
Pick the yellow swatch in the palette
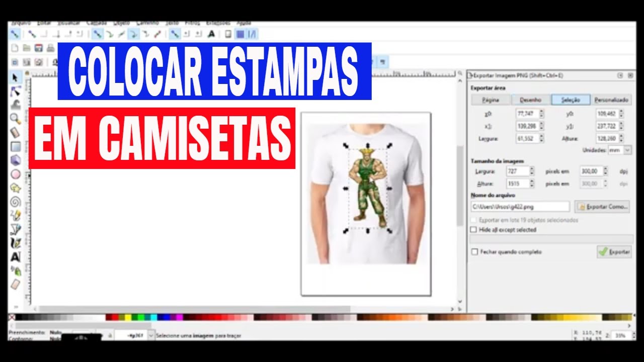click(x=128, y=317)
